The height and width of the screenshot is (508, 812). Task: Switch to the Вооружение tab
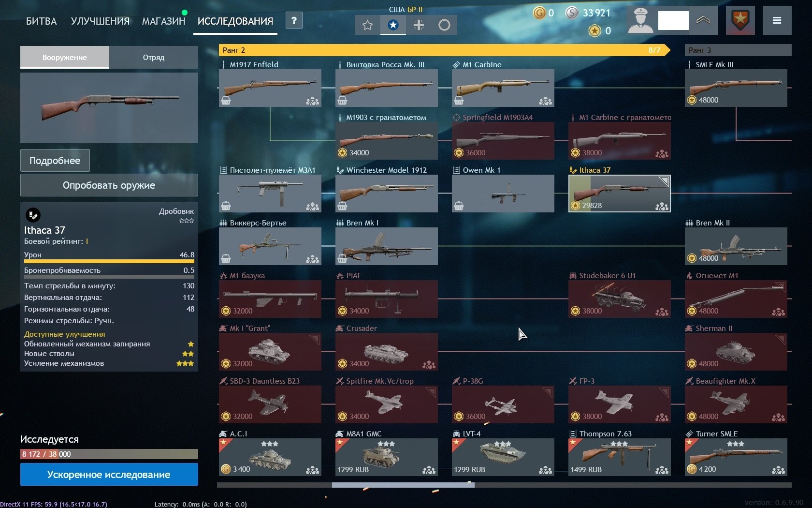65,57
